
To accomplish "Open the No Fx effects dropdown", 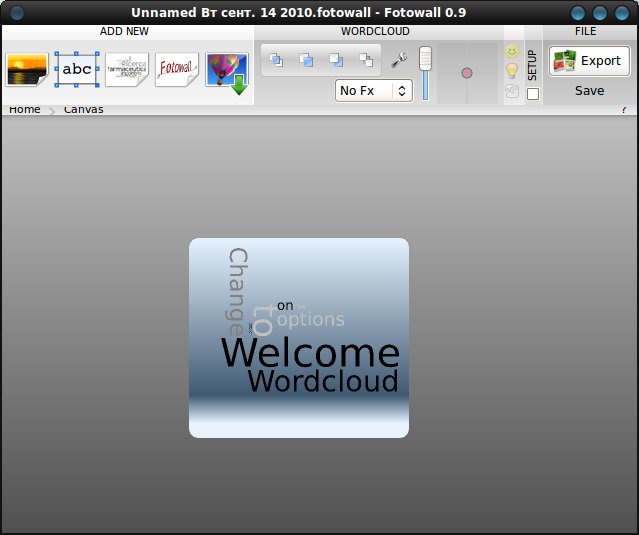I will coord(374,90).
